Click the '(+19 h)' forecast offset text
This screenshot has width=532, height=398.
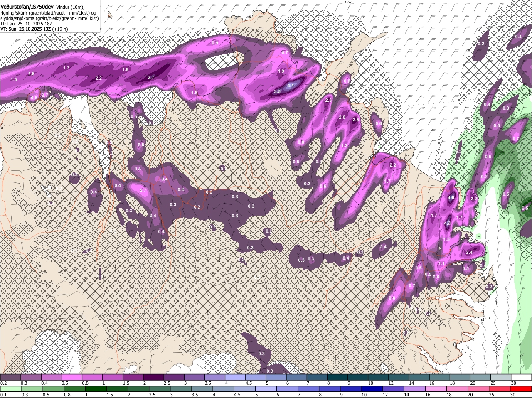tap(60, 29)
